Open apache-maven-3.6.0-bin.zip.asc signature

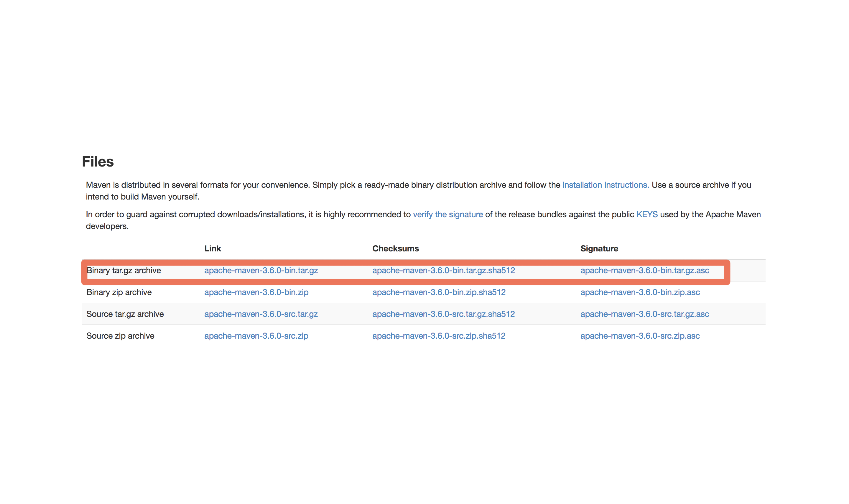pyautogui.click(x=640, y=292)
